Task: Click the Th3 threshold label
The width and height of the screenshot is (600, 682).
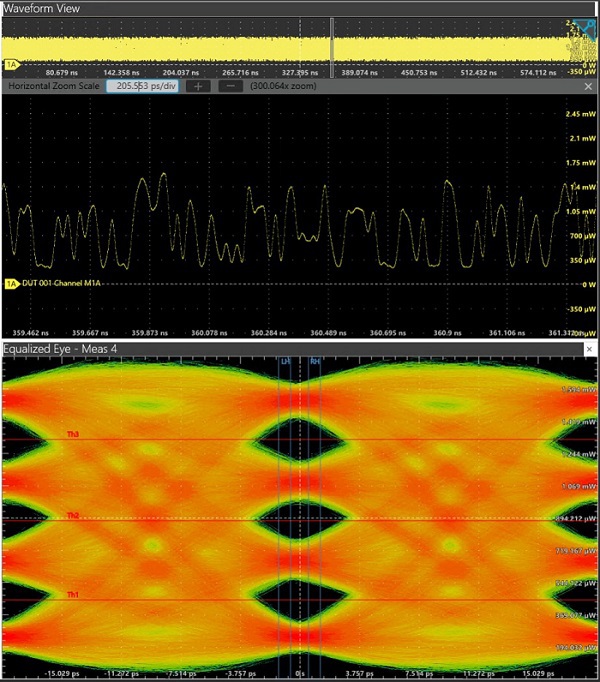Action: click(x=72, y=435)
